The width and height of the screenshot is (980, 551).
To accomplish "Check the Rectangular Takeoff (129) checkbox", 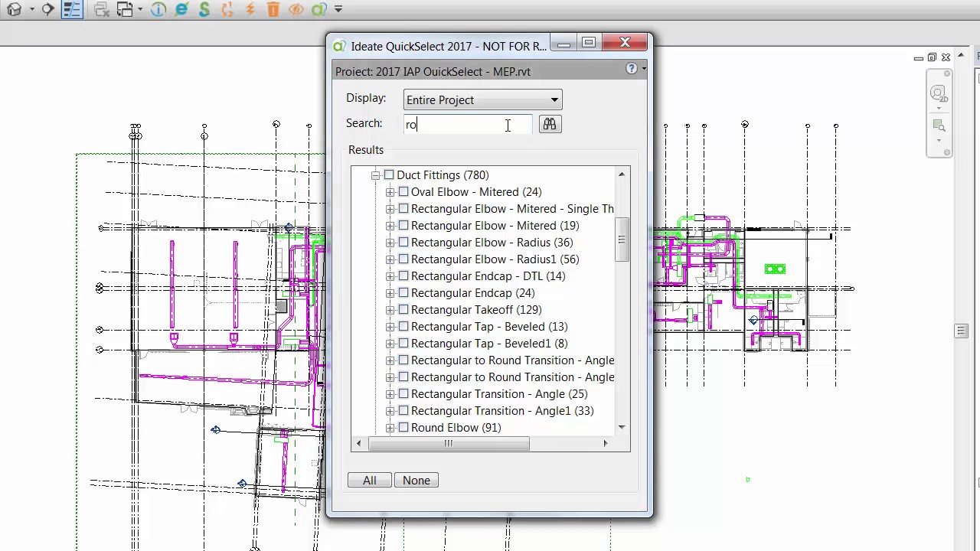I will click(x=403, y=310).
